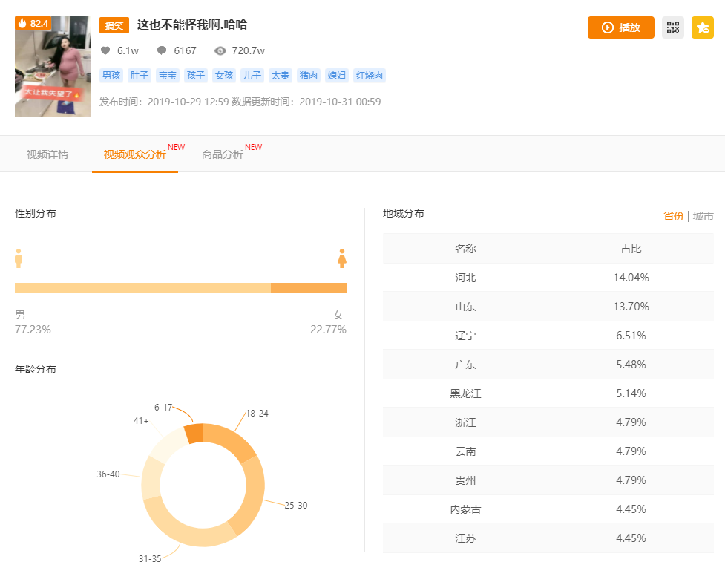Click the 13.70% value

pyautogui.click(x=631, y=307)
